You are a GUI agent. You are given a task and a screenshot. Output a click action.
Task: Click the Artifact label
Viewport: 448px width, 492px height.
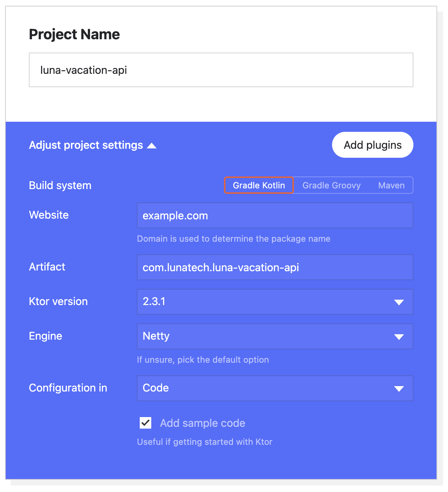click(x=47, y=267)
